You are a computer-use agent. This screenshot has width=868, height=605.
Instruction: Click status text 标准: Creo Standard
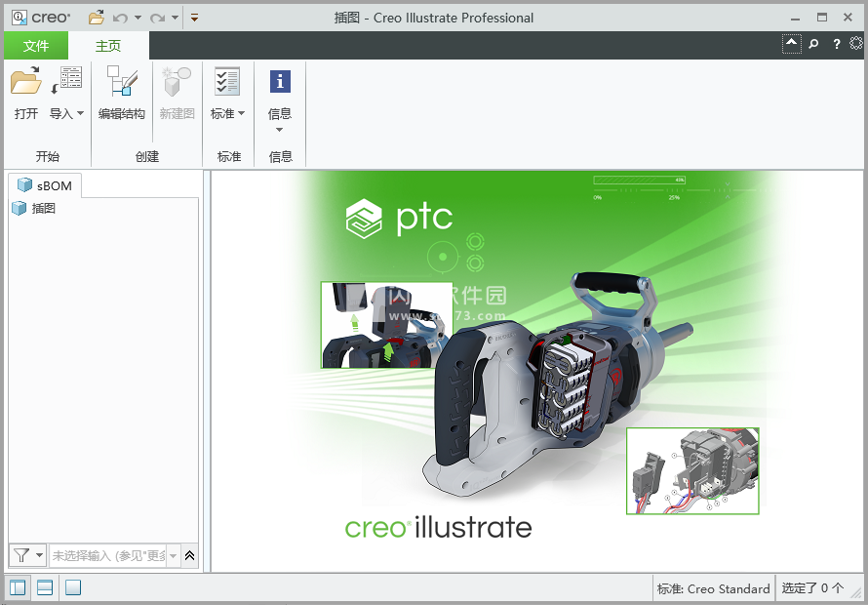(713, 588)
